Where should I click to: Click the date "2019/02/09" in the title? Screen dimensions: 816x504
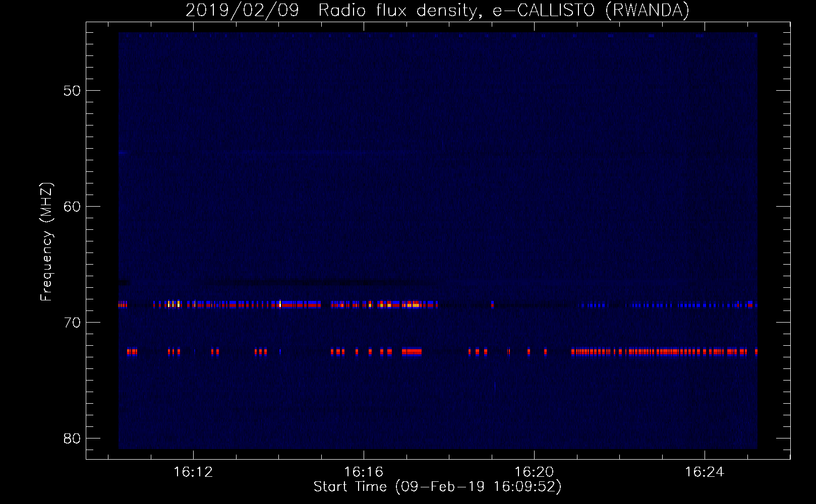[x=242, y=10]
